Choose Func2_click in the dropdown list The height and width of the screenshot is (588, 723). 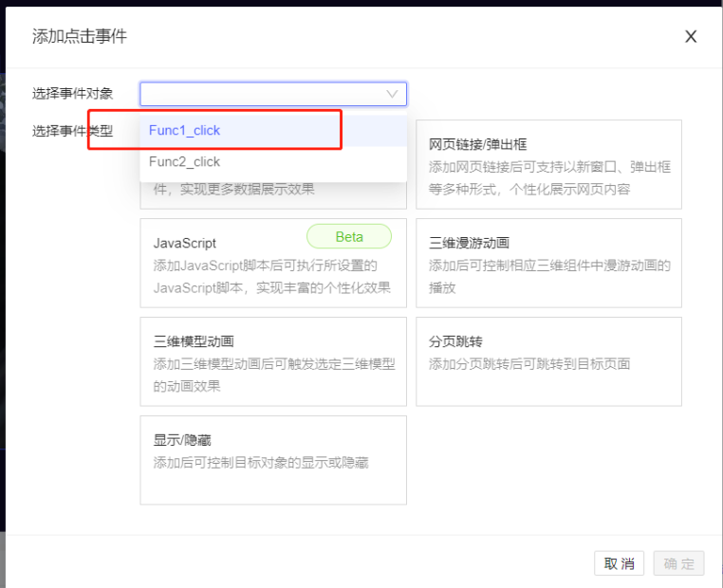pyautogui.click(x=273, y=162)
